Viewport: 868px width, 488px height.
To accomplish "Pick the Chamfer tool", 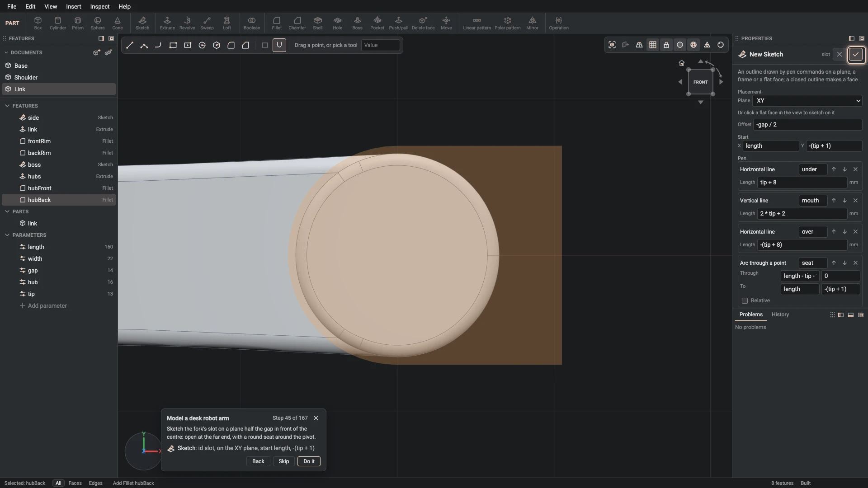I will pyautogui.click(x=297, y=23).
